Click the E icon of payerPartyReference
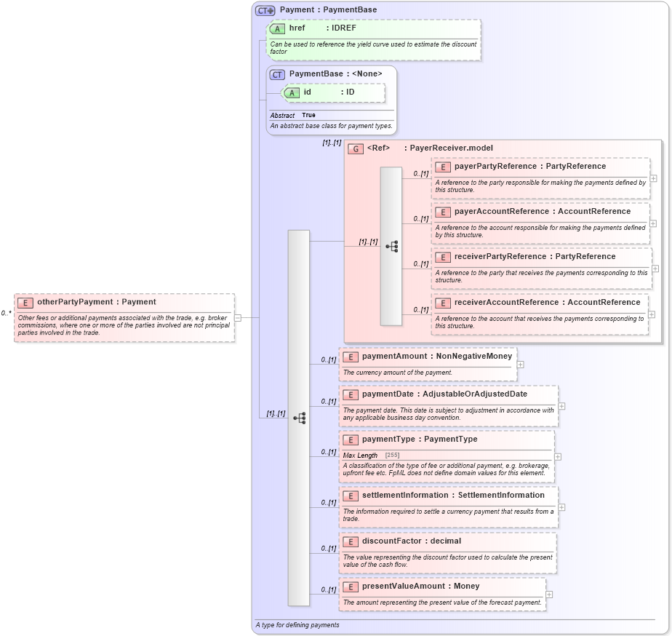 pos(443,167)
